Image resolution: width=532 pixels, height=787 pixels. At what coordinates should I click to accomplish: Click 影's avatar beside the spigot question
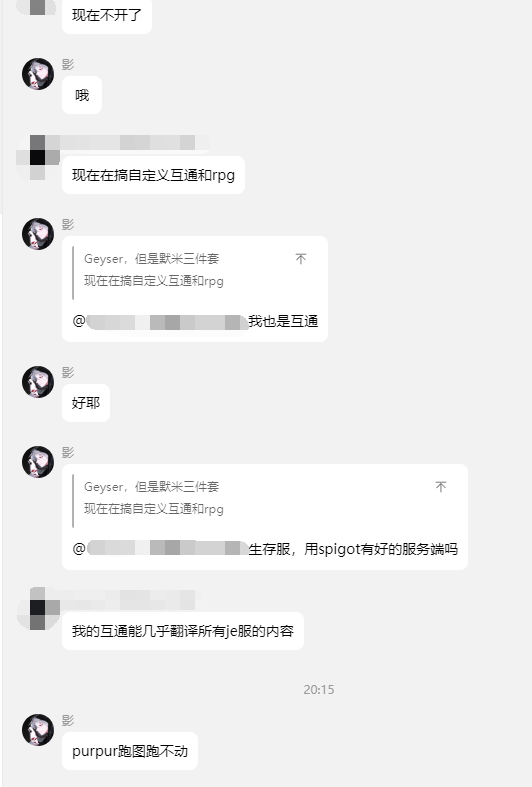[38, 462]
